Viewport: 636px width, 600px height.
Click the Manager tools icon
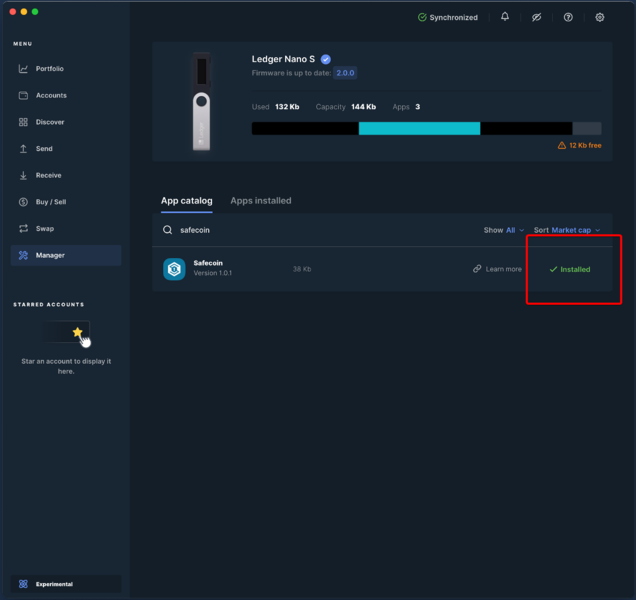tap(23, 255)
